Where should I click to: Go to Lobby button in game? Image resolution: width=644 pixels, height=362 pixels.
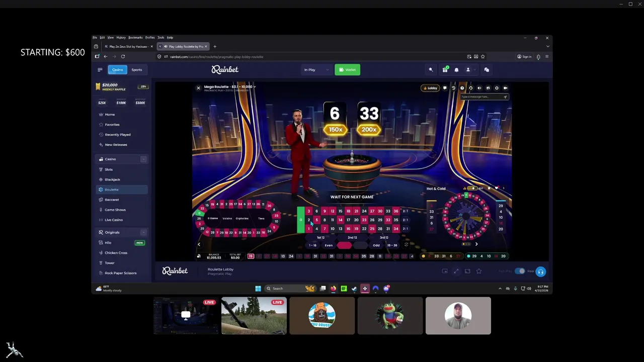[x=430, y=88]
